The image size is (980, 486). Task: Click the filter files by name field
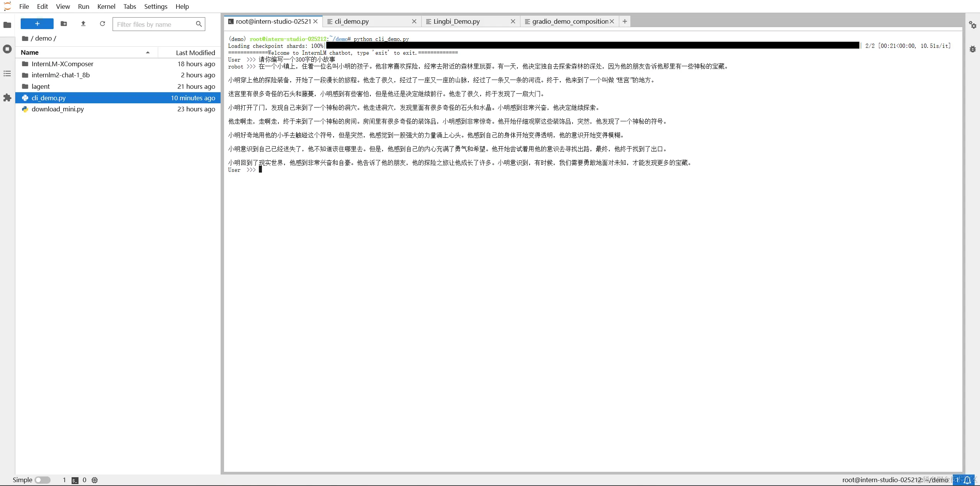point(155,24)
